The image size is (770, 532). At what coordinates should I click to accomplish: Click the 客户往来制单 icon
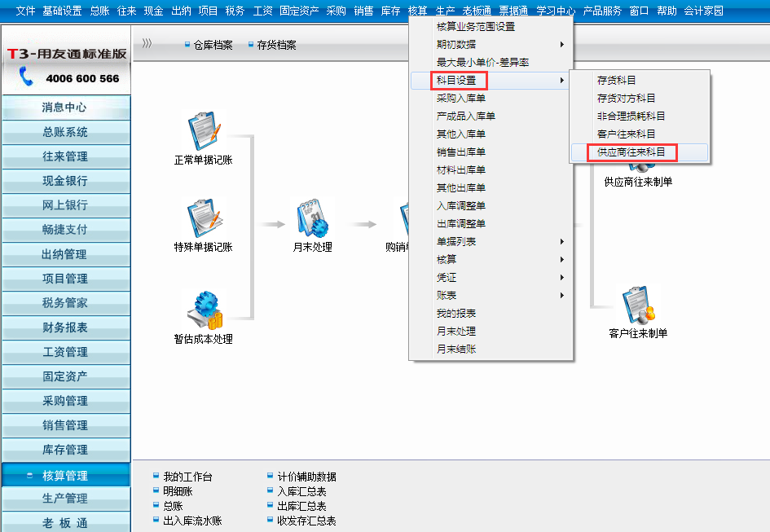pos(638,305)
